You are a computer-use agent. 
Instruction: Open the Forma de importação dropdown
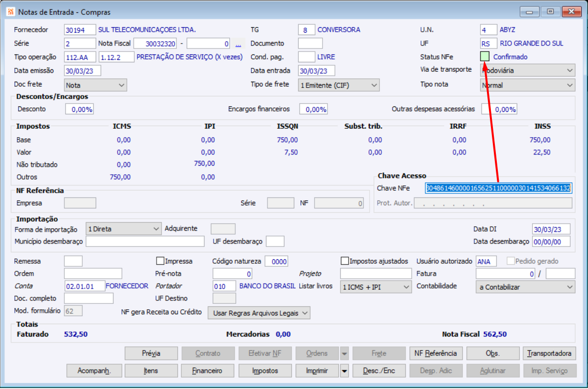[x=123, y=229]
